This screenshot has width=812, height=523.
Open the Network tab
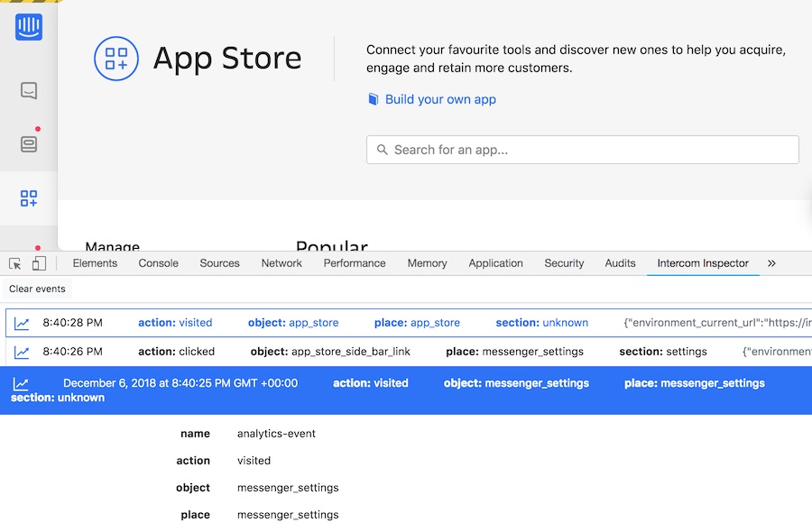281,263
